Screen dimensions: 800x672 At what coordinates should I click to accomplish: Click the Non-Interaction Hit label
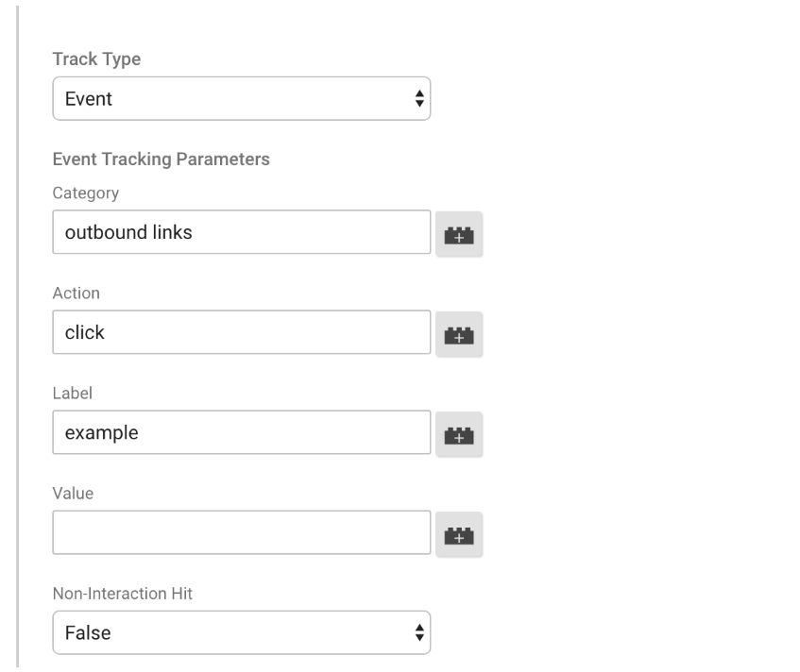[123, 594]
